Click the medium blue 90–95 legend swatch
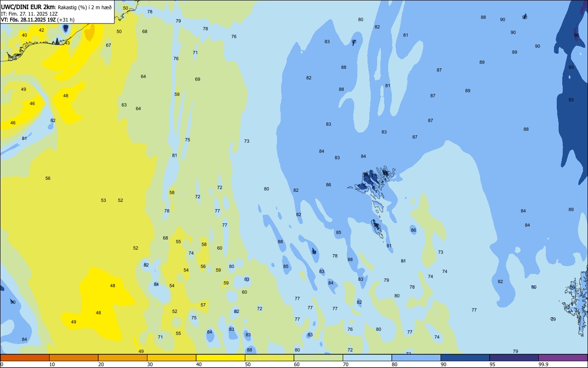The width and height of the screenshot is (588, 368). [465, 357]
